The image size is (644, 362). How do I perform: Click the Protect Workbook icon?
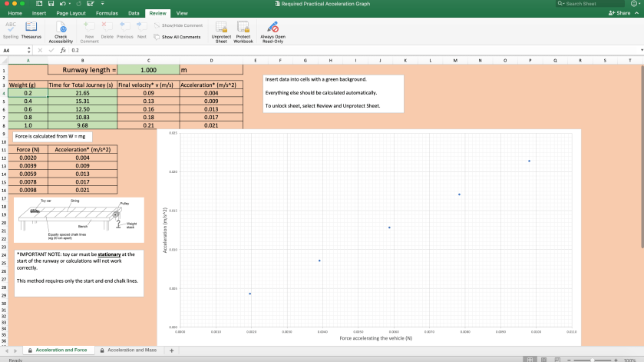point(243,29)
